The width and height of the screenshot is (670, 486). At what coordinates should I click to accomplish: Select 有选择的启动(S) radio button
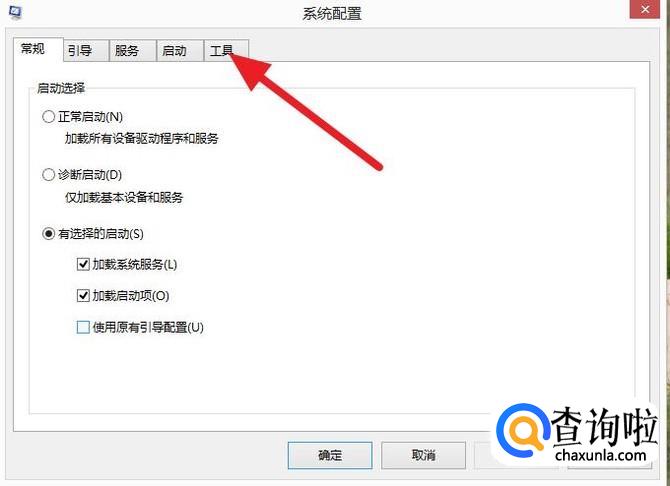[48, 233]
